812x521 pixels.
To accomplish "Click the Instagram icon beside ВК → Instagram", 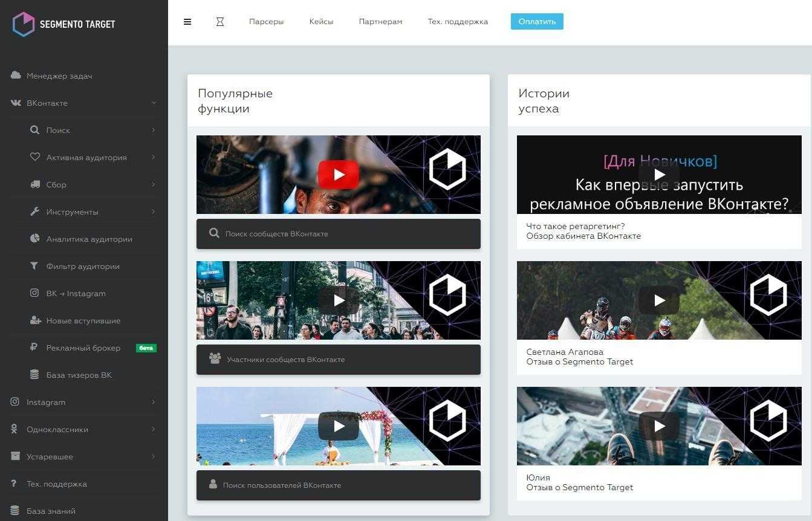I will pyautogui.click(x=34, y=293).
